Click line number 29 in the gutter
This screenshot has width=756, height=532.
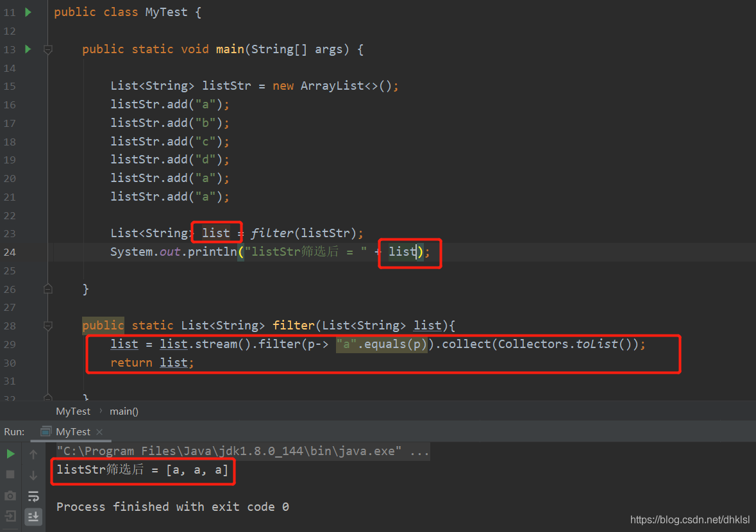pyautogui.click(x=10, y=344)
